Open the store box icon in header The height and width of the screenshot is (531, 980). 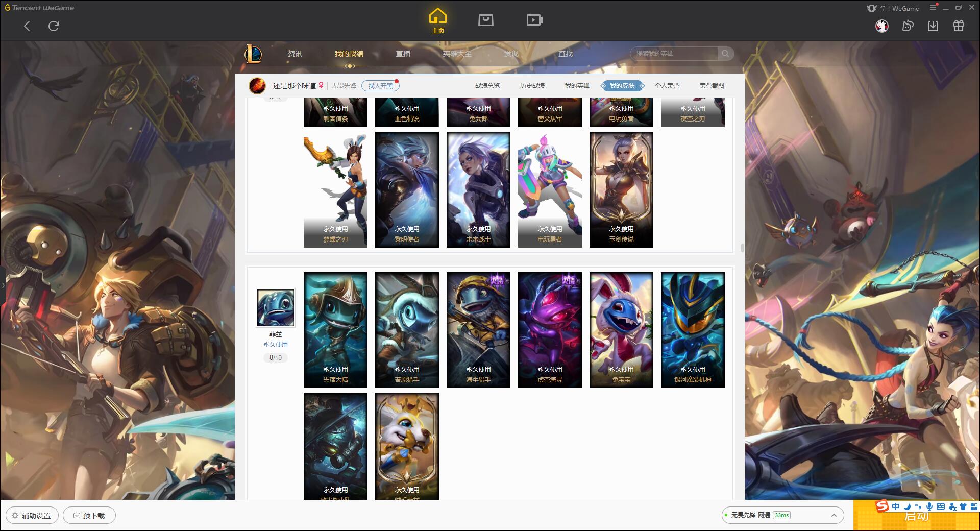(x=485, y=20)
